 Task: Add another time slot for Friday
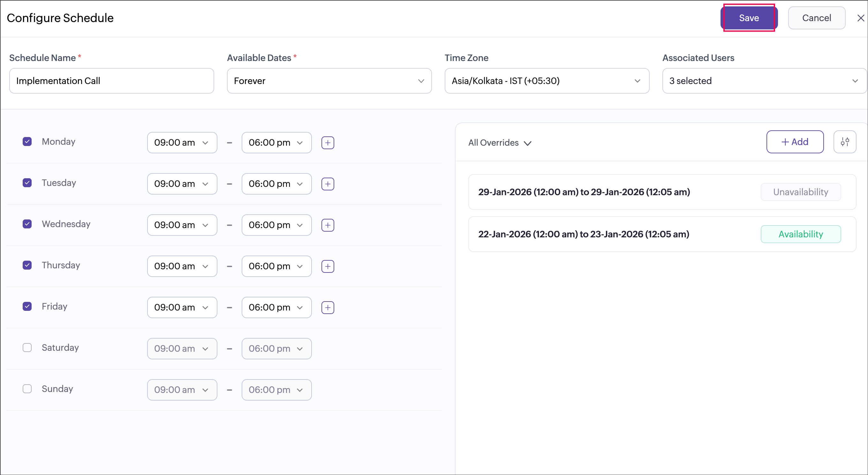pos(328,307)
